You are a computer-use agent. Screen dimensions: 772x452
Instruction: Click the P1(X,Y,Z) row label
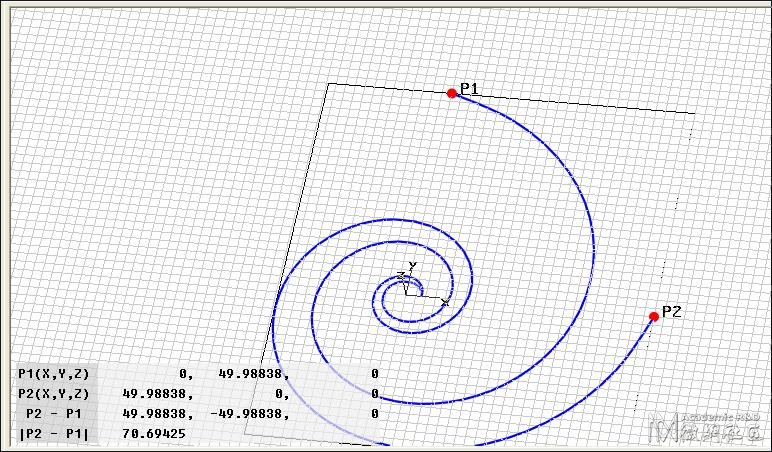click(54, 374)
